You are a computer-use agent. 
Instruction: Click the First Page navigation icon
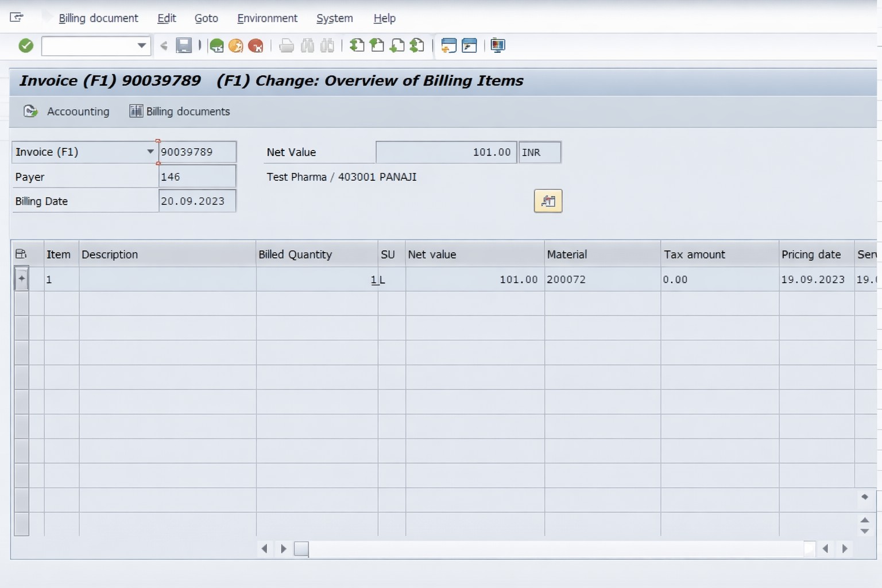(357, 46)
